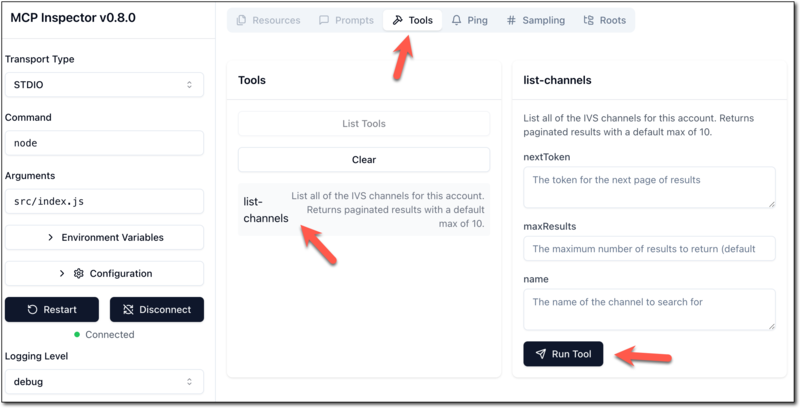Switch to the Resources tab
This screenshot has width=800, height=408.
pyautogui.click(x=267, y=20)
